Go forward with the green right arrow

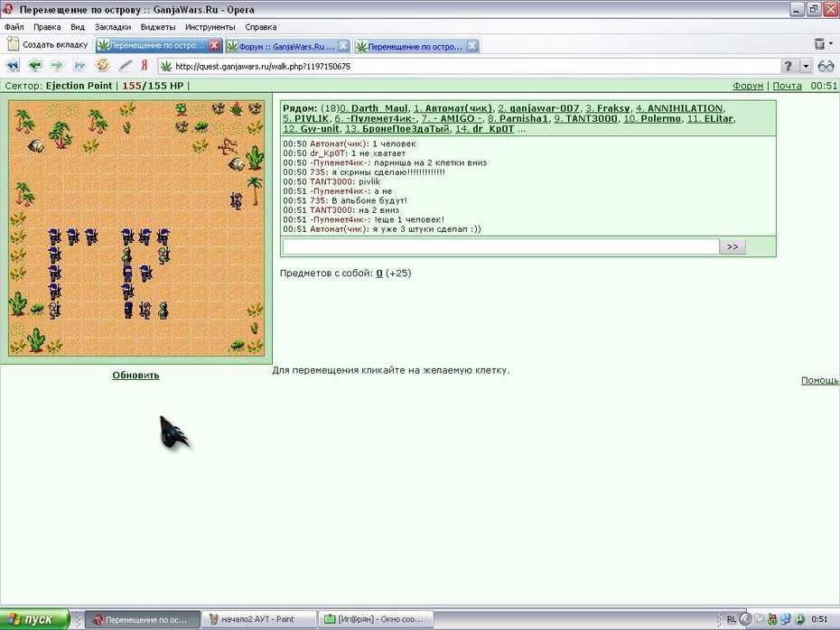click(x=57, y=66)
